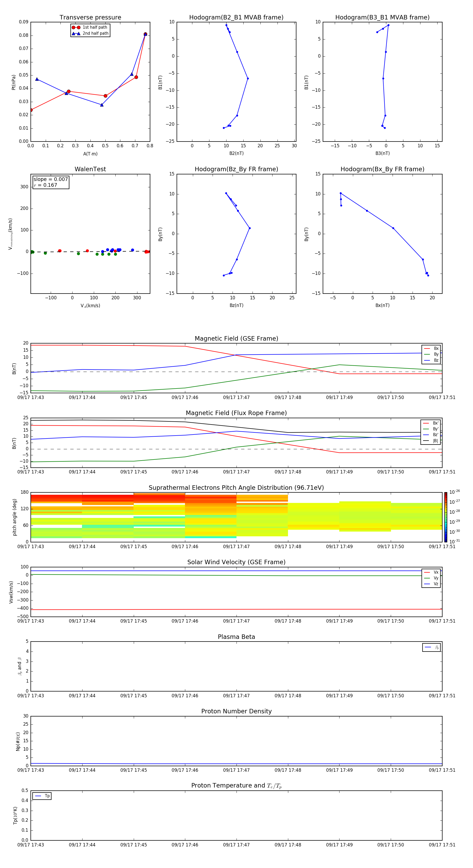Click the 'slope = 0.007' annotation
473x868 pixels.
coord(51,179)
